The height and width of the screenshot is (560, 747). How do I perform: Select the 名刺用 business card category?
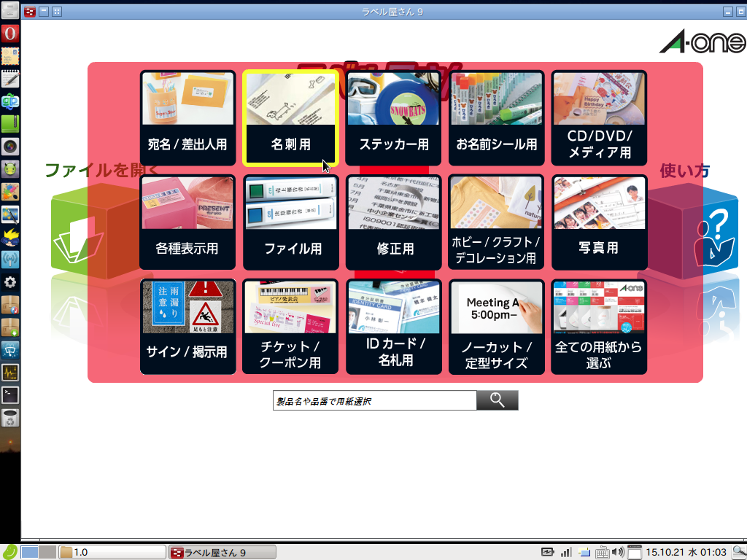pyautogui.click(x=290, y=118)
